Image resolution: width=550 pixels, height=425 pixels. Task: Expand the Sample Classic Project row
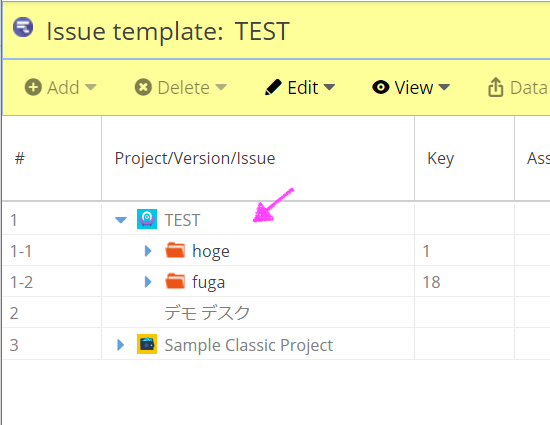(x=120, y=345)
